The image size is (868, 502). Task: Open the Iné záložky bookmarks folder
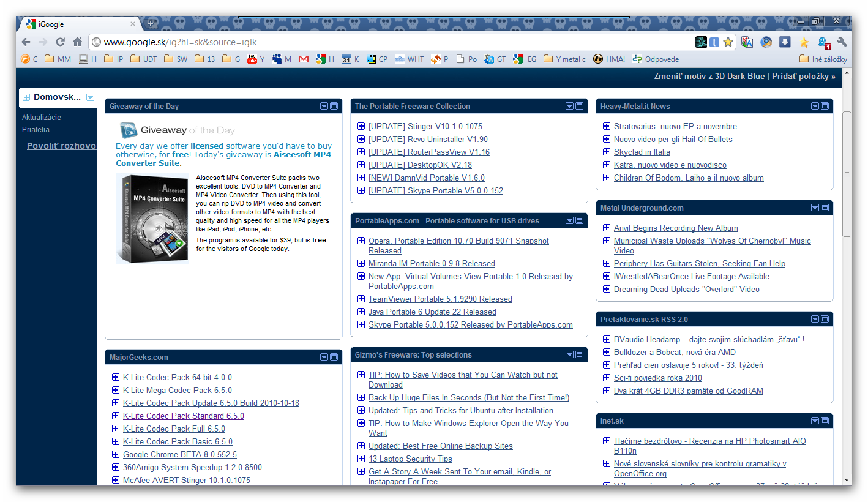tap(823, 59)
